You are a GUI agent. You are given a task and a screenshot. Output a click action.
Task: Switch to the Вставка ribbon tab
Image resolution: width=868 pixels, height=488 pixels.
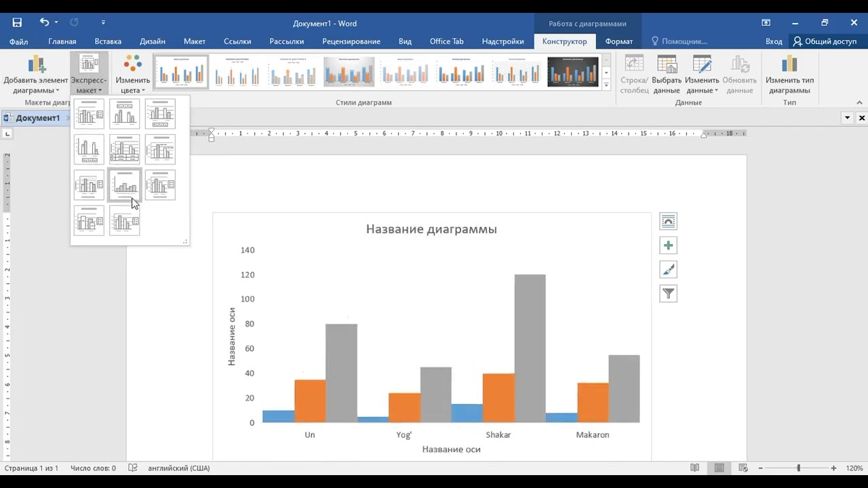(x=108, y=41)
